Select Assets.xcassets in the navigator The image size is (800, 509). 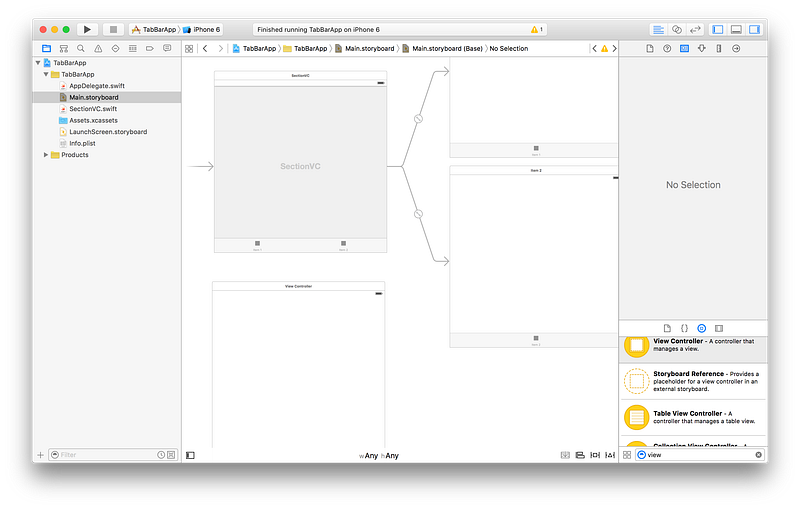click(93, 120)
